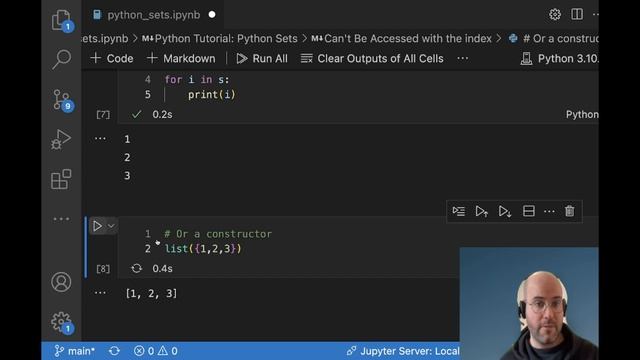The width and height of the screenshot is (640, 360).
Task: Open the Run and Debug view
Action: click(x=61, y=140)
